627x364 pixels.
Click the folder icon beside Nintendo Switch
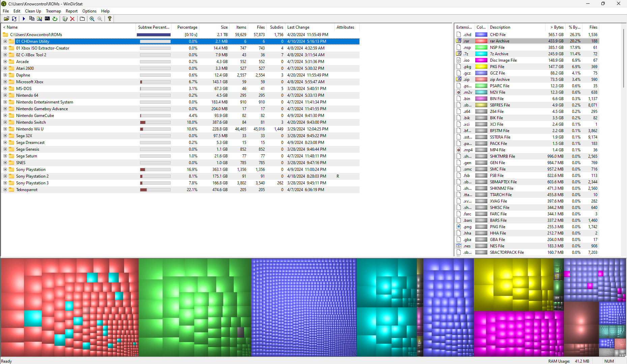click(x=11, y=122)
